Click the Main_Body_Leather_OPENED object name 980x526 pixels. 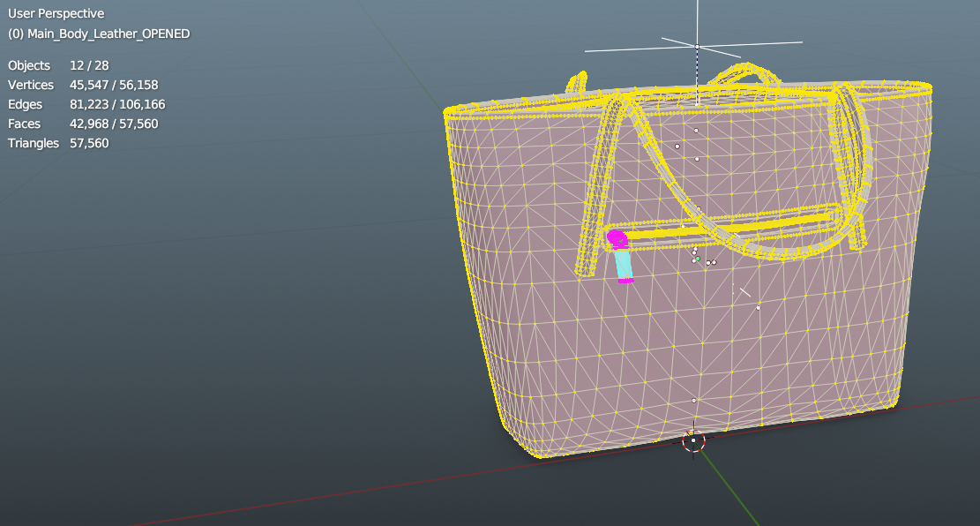coord(99,34)
